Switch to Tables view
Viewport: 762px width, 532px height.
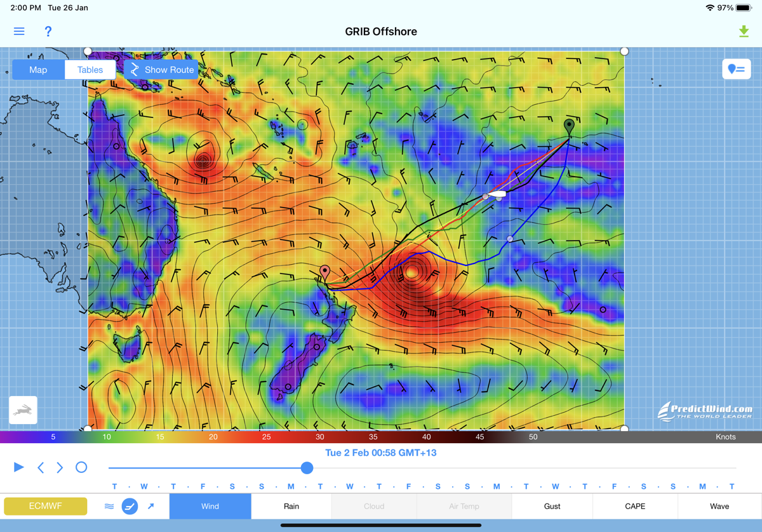coord(90,70)
